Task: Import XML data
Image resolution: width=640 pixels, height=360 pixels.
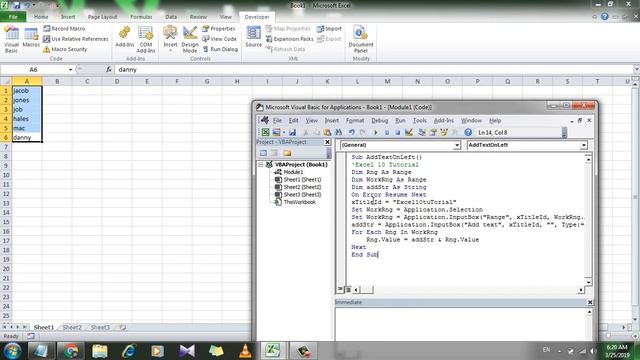Action: (329, 29)
